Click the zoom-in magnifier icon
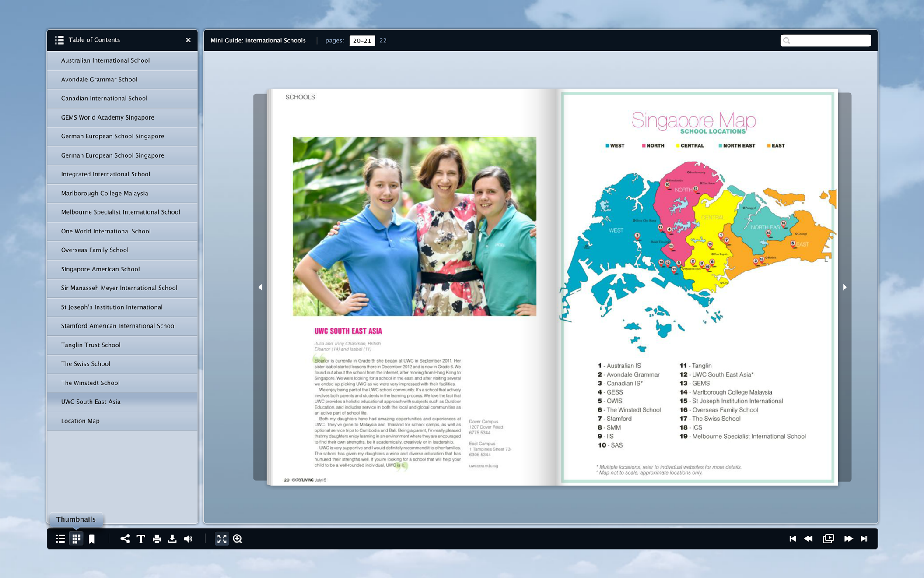 point(238,539)
